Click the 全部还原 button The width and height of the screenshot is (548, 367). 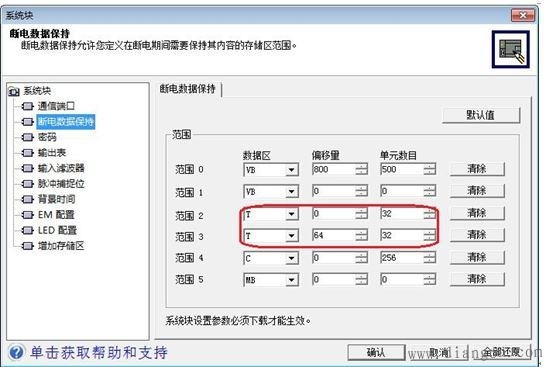point(502,352)
